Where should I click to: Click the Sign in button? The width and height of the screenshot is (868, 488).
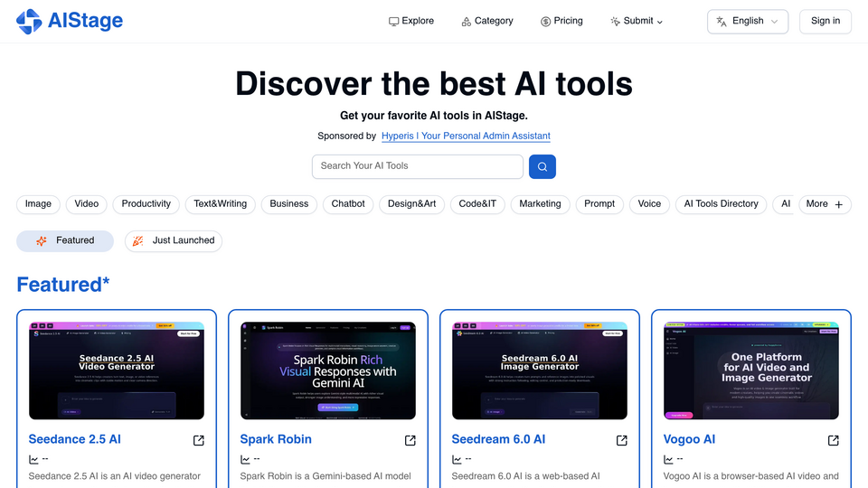(x=826, y=22)
